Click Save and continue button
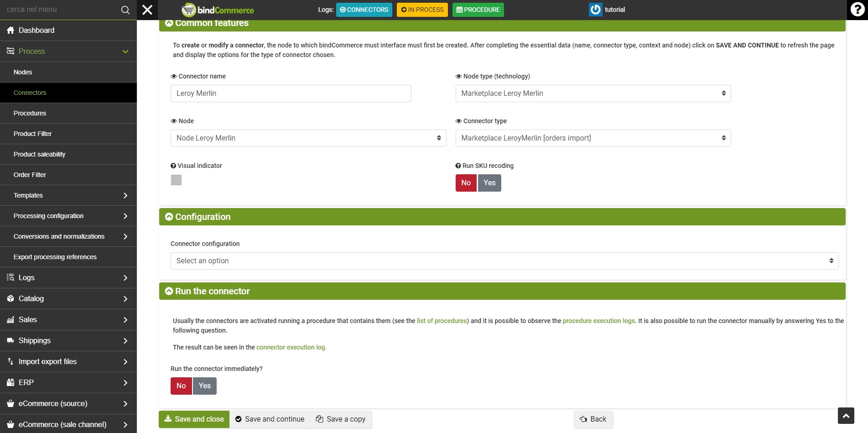Image resolution: width=868 pixels, height=433 pixels. (x=270, y=419)
